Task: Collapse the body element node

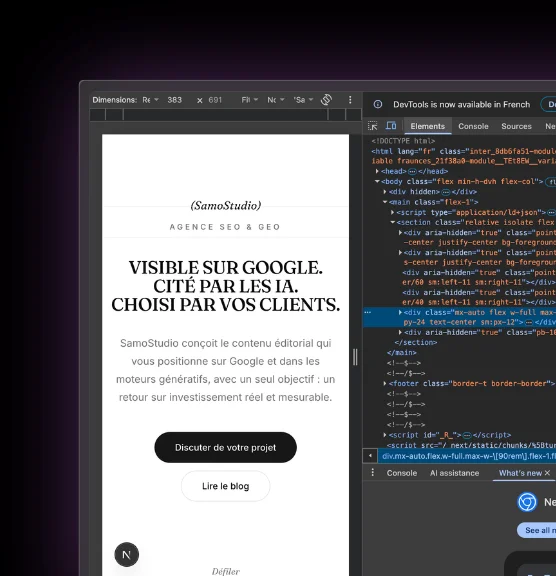Action: coord(377,181)
